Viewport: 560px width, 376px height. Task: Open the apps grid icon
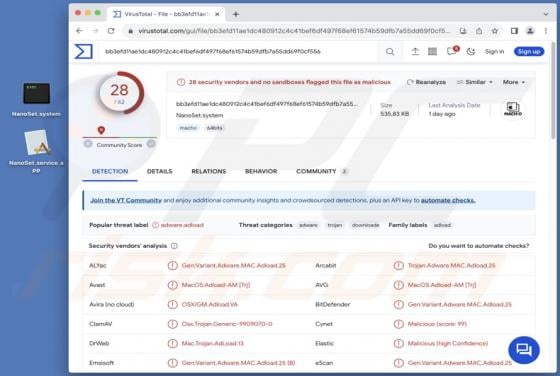(x=432, y=51)
